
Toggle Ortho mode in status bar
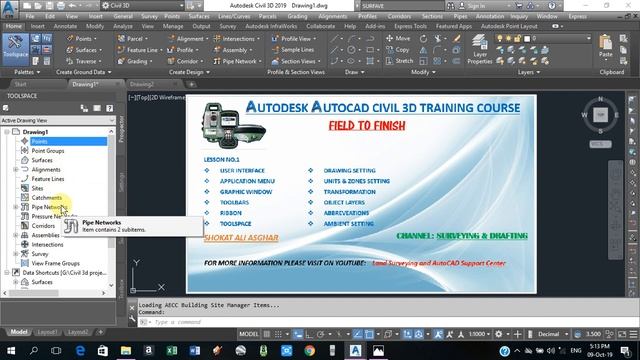pyautogui.click(x=309, y=334)
